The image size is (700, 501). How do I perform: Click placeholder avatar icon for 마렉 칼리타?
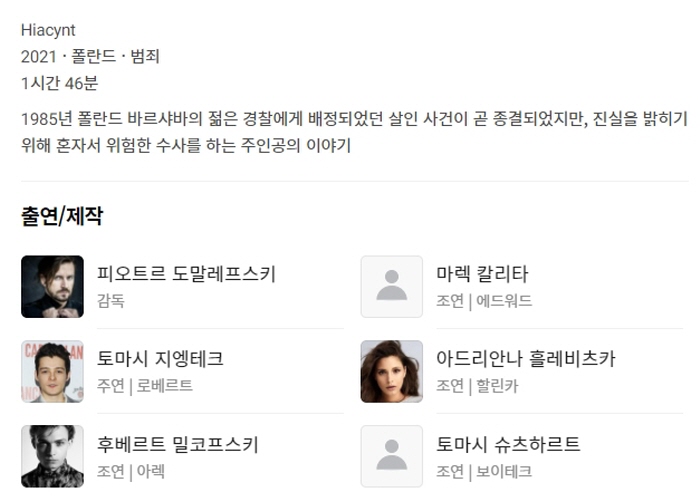[392, 287]
